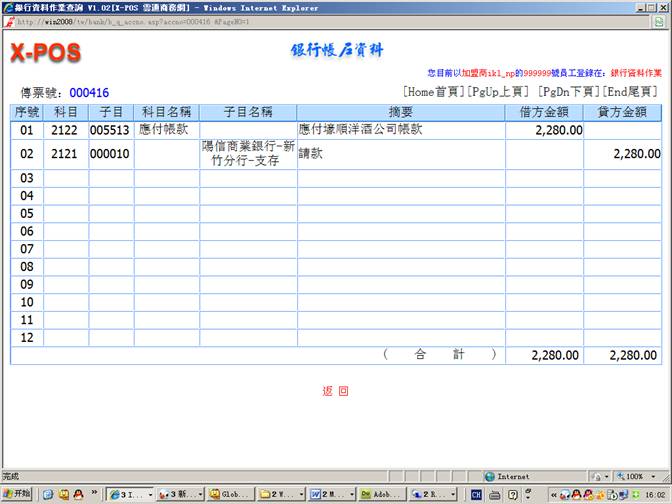Expand the Internet Explorer taskbar group
The height and width of the screenshot is (504, 672).
(130, 494)
